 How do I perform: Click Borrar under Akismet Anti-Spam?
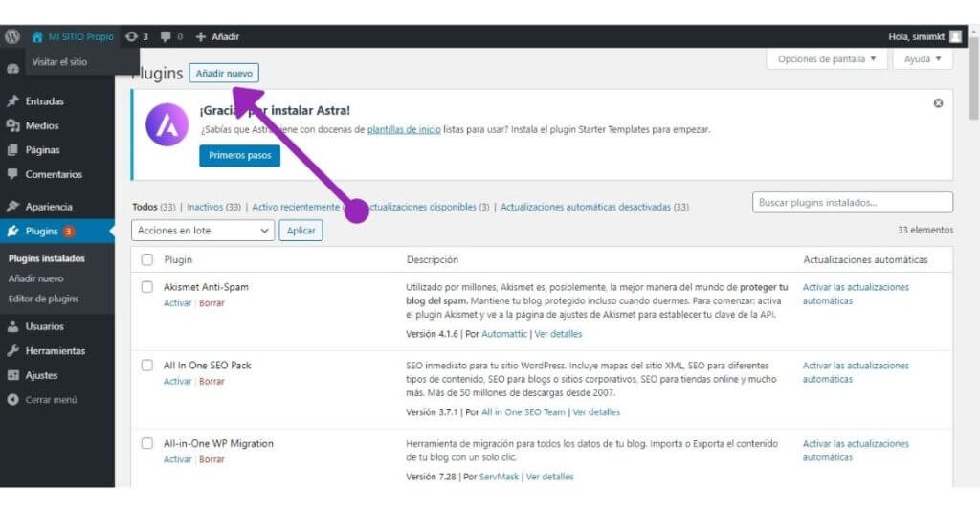coord(212,303)
